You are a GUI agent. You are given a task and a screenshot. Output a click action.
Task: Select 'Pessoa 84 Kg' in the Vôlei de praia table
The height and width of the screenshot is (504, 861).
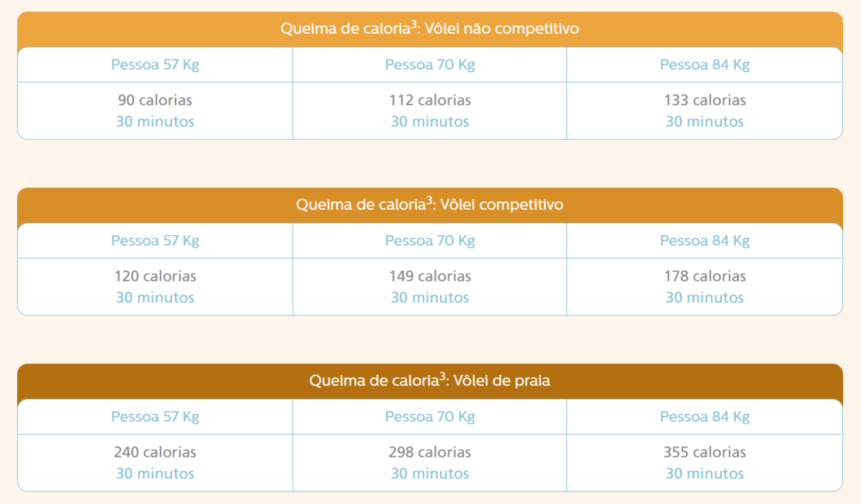pos(705,417)
